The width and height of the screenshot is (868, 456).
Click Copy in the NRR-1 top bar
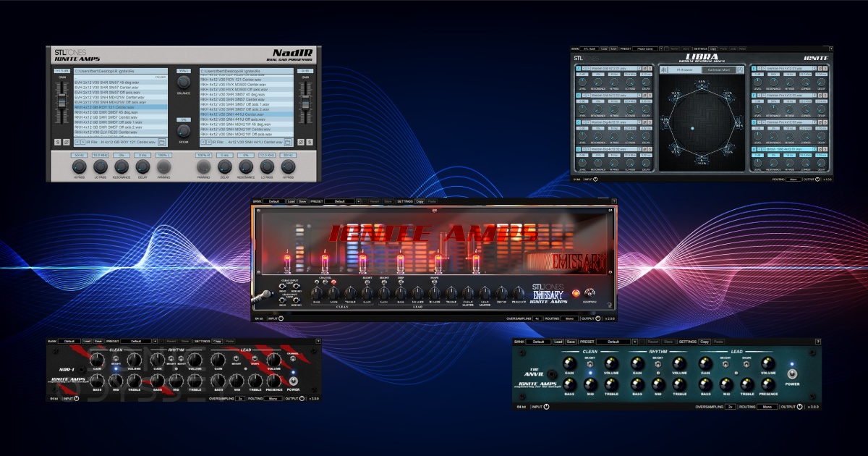(216, 341)
